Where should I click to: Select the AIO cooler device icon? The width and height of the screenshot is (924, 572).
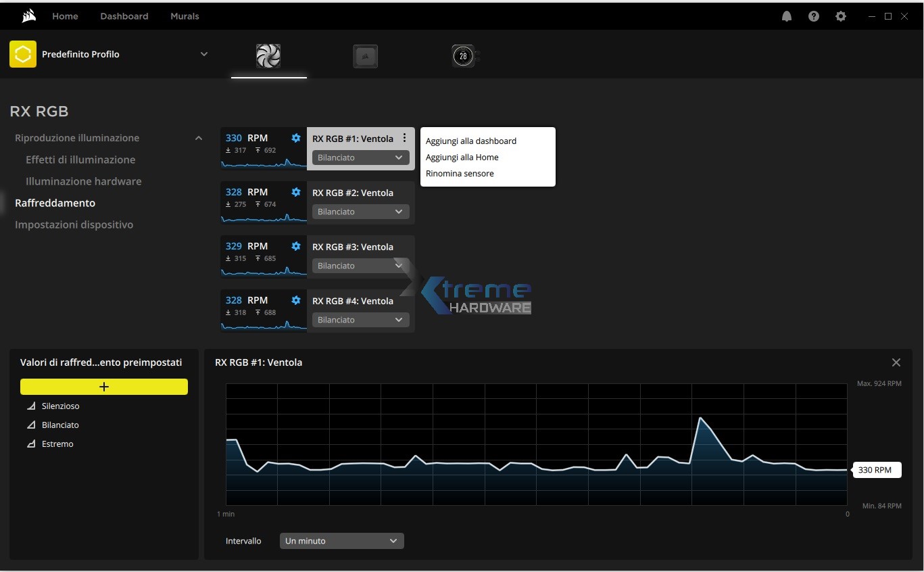[464, 56]
